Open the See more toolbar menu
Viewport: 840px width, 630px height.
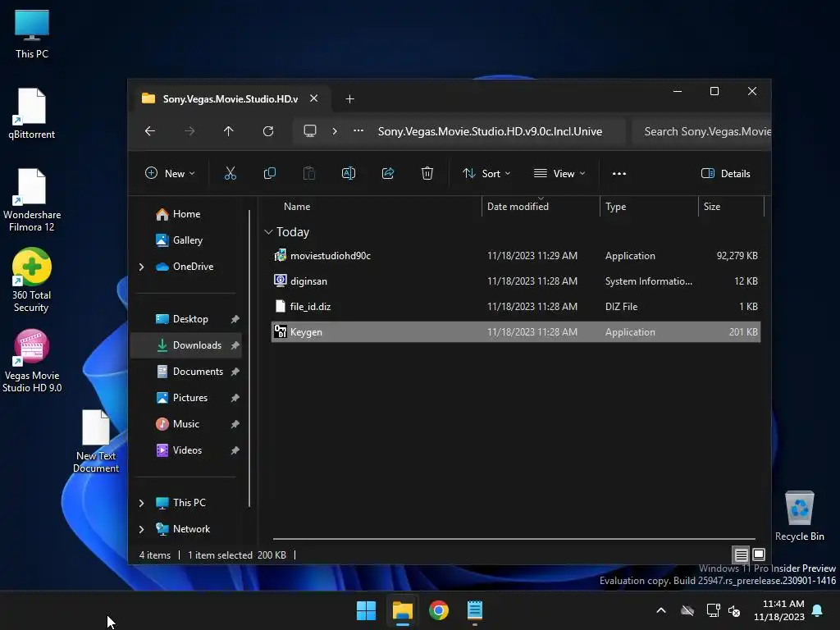click(619, 174)
